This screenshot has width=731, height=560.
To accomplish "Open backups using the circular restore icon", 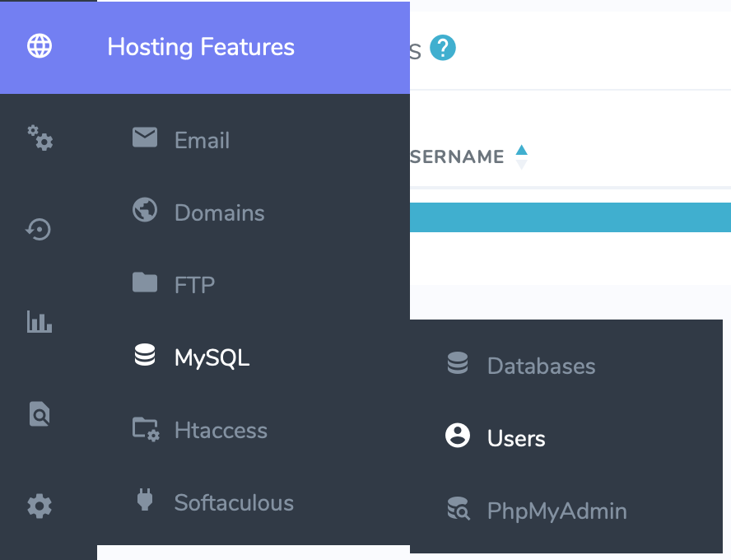I will tap(39, 230).
